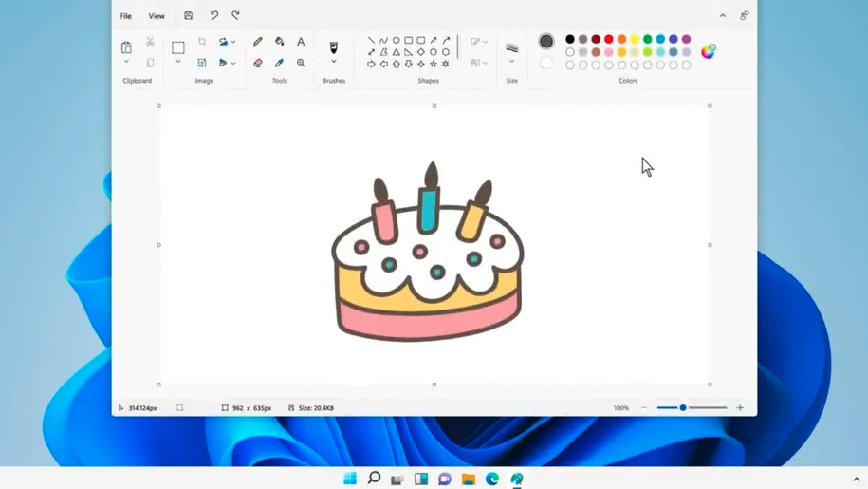This screenshot has height=489, width=868.
Task: Choose the Hexagon shape
Action: coord(446,52)
